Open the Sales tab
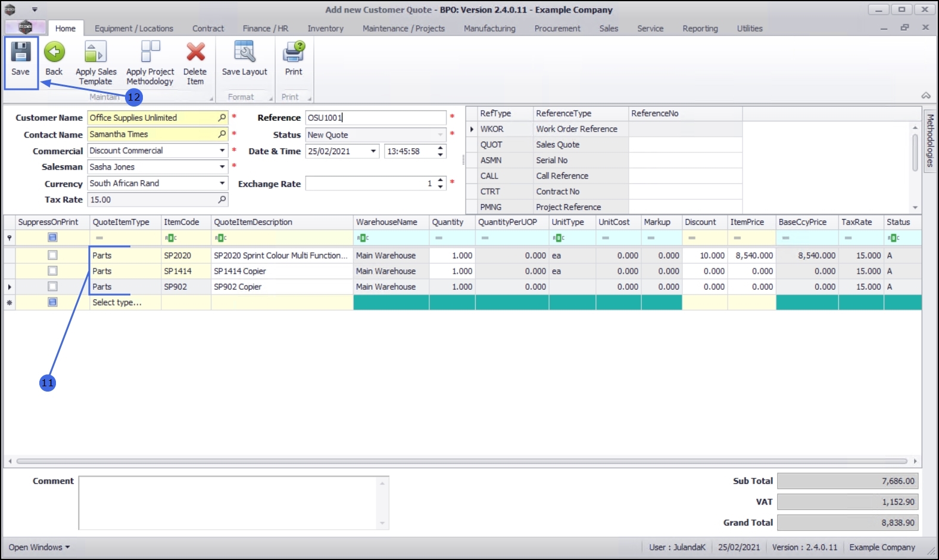The height and width of the screenshot is (560, 939). (x=609, y=29)
